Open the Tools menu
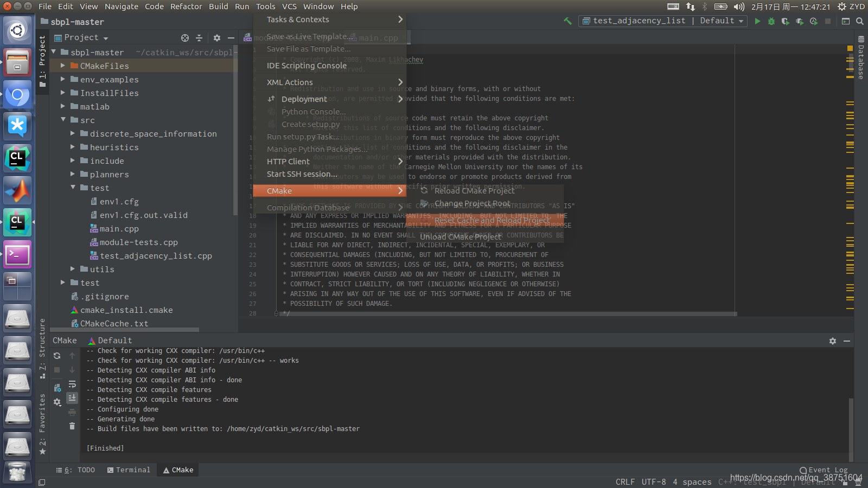This screenshot has height=488, width=868. click(x=265, y=7)
